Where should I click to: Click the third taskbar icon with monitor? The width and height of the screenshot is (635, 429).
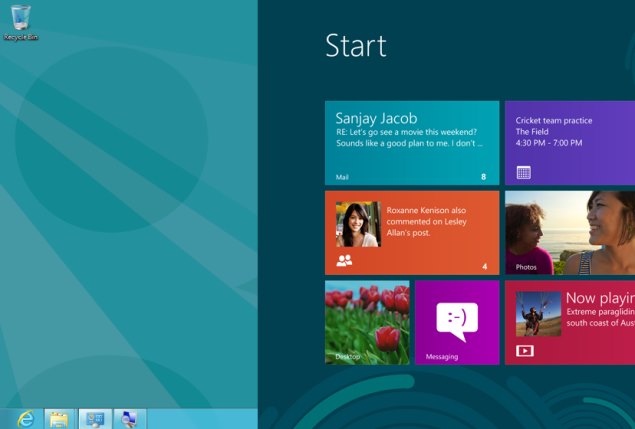click(96, 418)
